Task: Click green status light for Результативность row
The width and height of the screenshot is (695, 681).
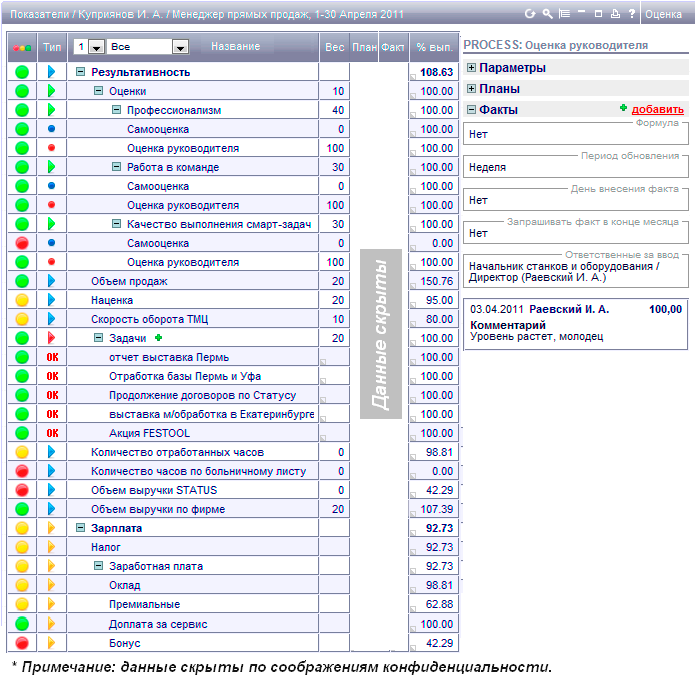Action: (22, 72)
